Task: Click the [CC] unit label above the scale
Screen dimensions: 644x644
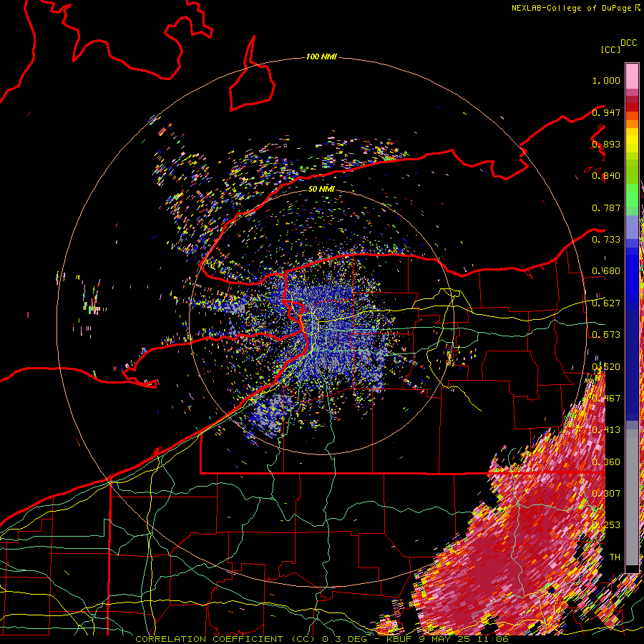Action: pyautogui.click(x=610, y=49)
